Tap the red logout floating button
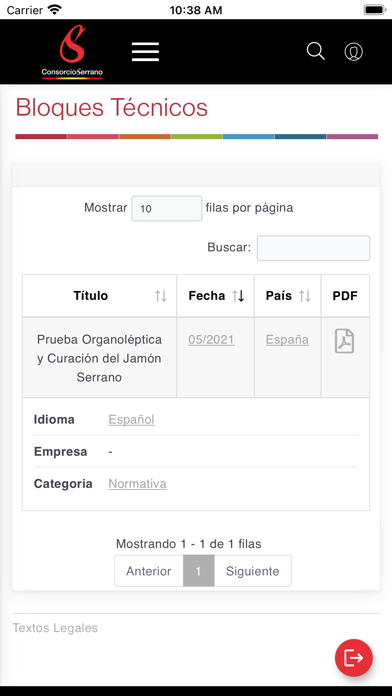The image size is (392, 696). [x=354, y=658]
